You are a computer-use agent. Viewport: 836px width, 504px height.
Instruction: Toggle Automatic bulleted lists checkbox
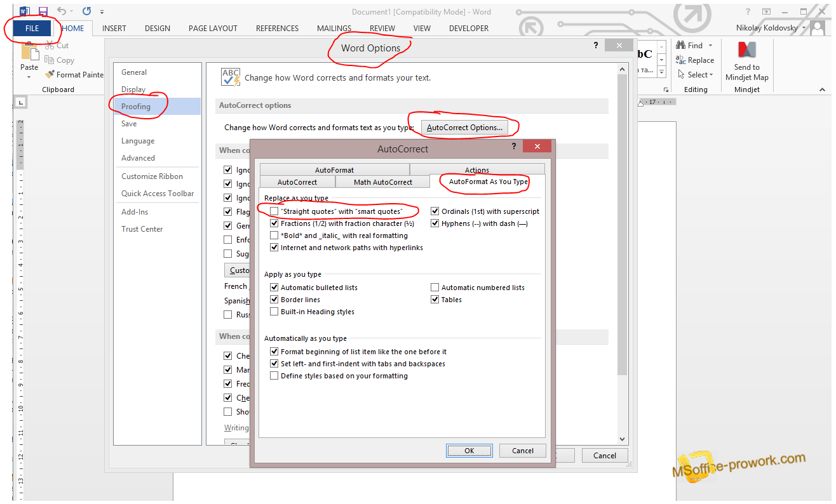274,288
